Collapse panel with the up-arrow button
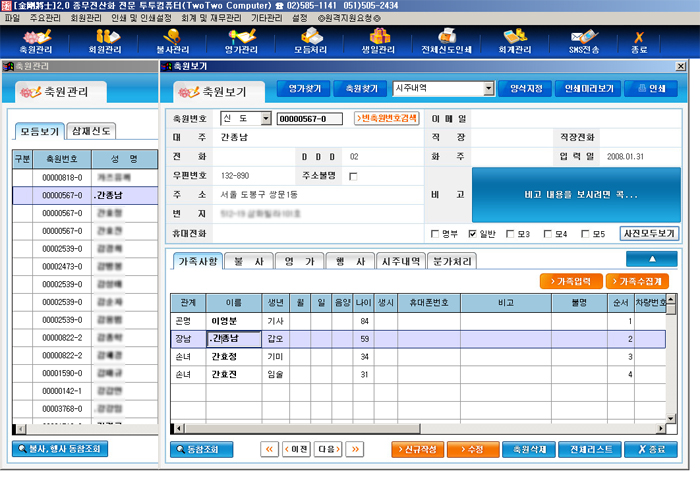This screenshot has width=700, height=490. 652,259
